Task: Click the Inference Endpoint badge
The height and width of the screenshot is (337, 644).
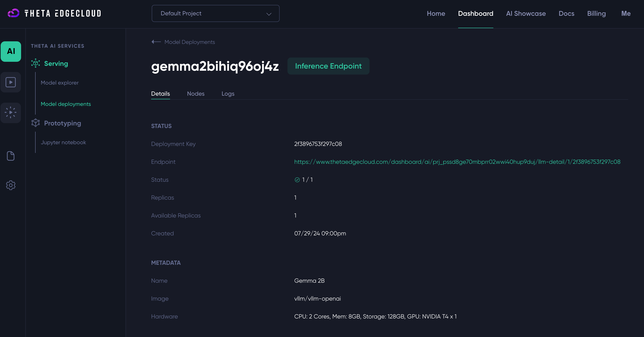Action: pyautogui.click(x=328, y=66)
